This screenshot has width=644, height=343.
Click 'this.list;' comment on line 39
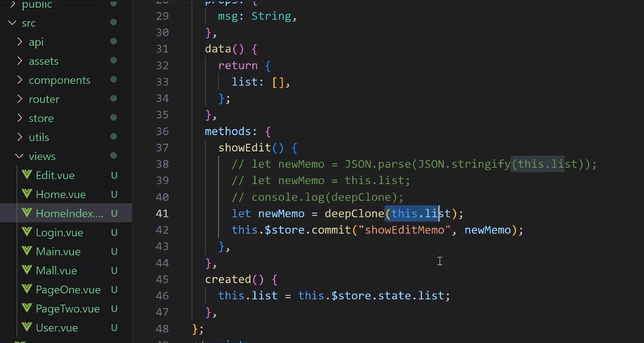(x=377, y=181)
